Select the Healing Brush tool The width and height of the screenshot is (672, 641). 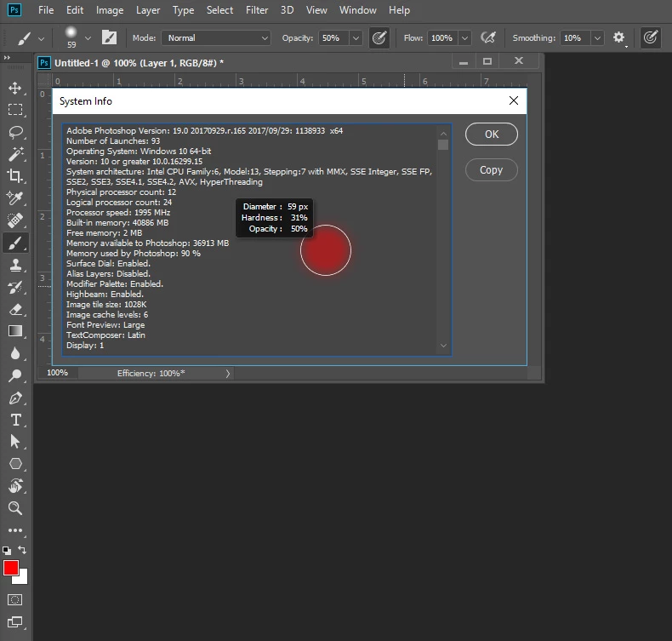pyautogui.click(x=15, y=220)
